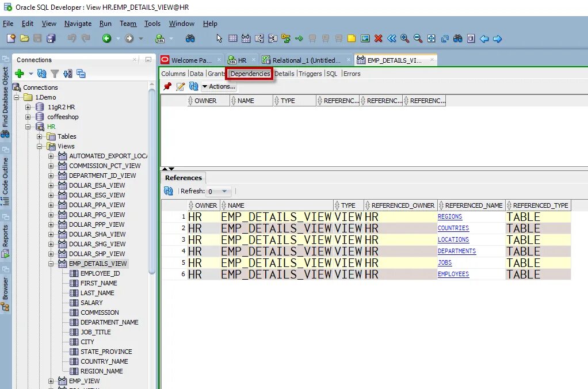Open the Tools menu
Image resolution: width=588 pixels, height=389 pixels.
point(152,23)
